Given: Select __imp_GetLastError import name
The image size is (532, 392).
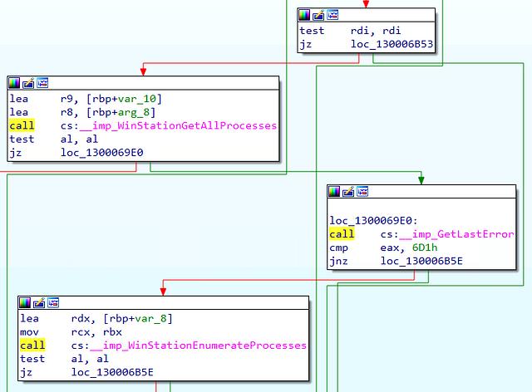Looking at the screenshot, I should (x=456, y=234).
